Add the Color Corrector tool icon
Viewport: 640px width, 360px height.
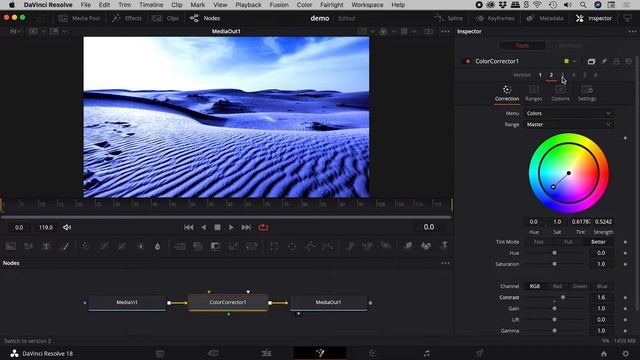click(86, 246)
